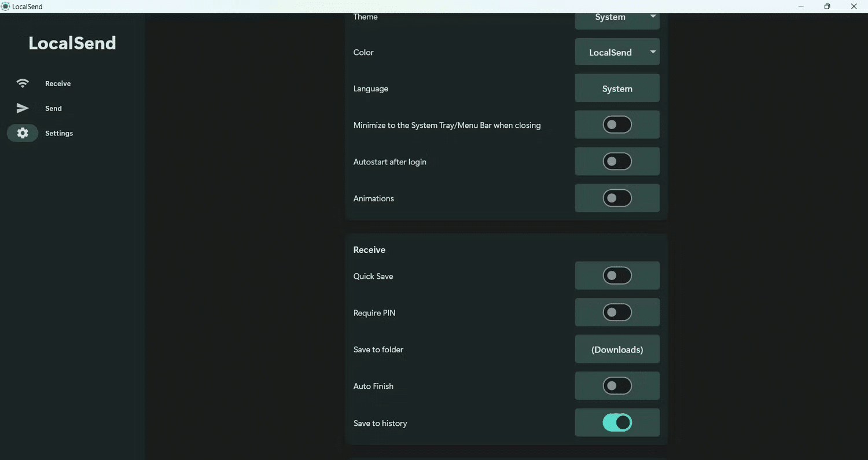Open the Language selector showing System
The image size is (868, 460).
coord(617,88)
